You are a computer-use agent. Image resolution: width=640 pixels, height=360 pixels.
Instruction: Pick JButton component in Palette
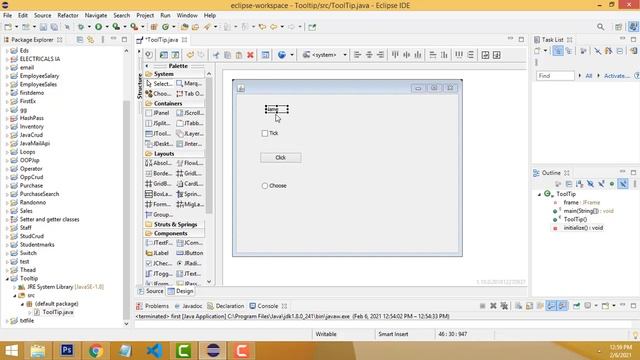click(x=190, y=253)
